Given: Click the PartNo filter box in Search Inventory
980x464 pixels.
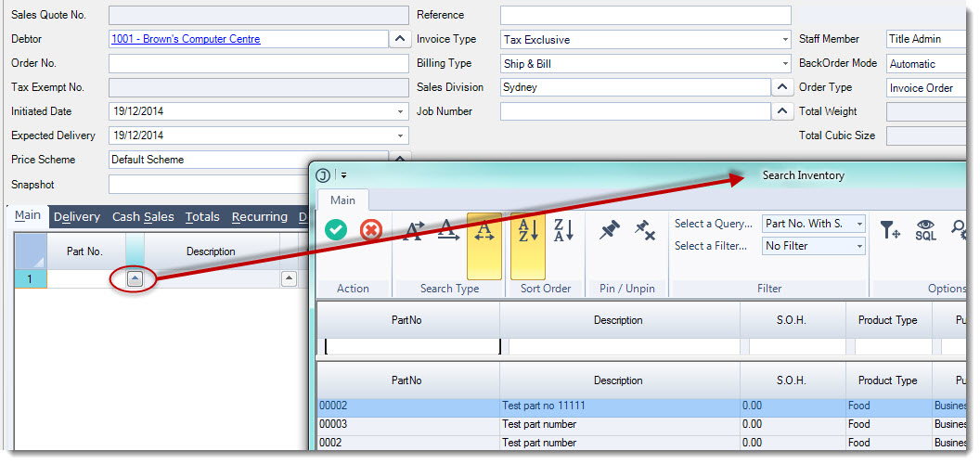Looking at the screenshot, I should point(412,346).
